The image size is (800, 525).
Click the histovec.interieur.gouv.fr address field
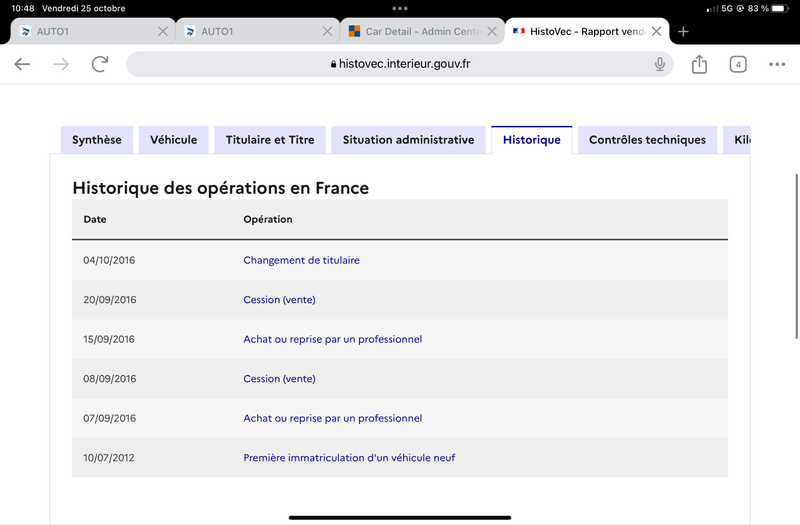[x=399, y=64]
